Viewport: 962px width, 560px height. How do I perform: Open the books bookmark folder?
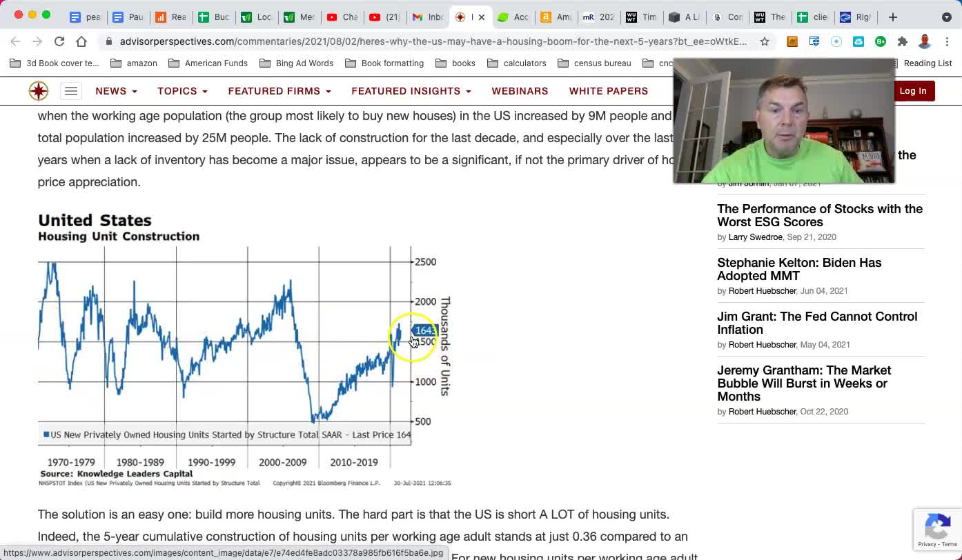click(455, 63)
